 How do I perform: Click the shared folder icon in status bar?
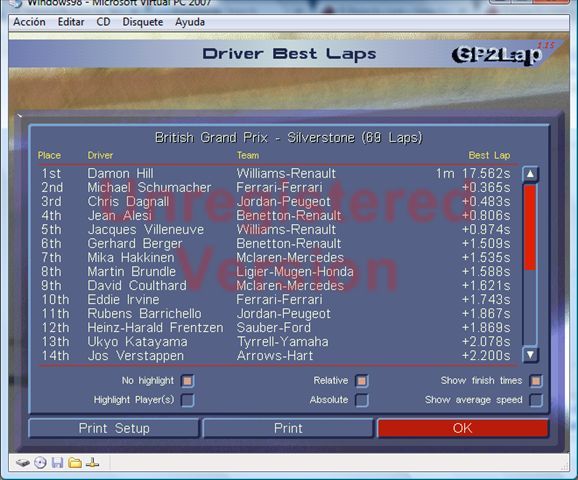point(75,462)
